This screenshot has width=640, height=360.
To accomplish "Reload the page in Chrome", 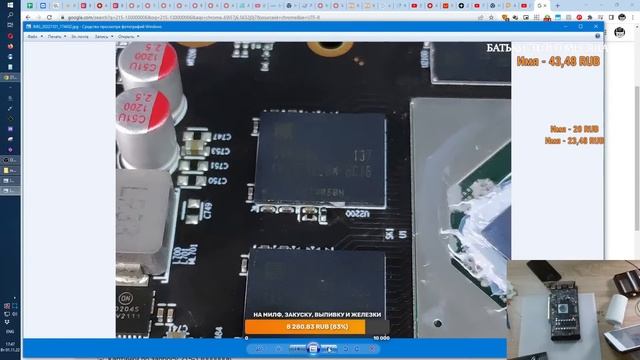I will 49,18.
